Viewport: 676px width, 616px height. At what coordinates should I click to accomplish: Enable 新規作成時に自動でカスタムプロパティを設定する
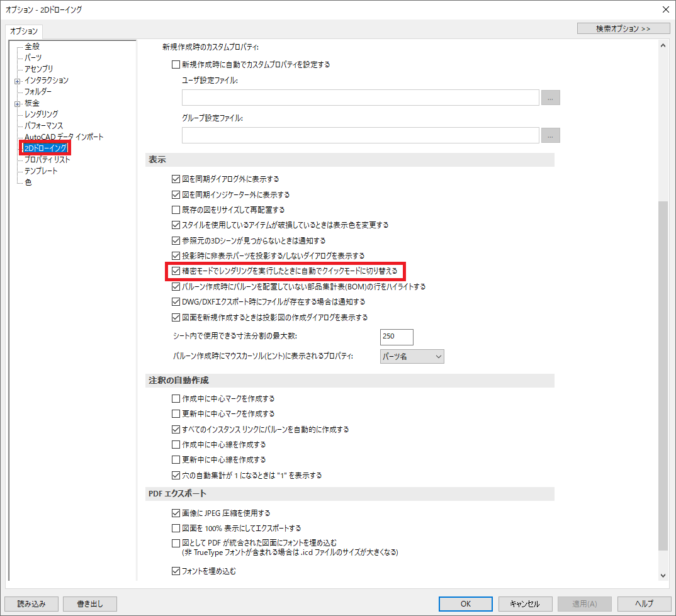pos(174,64)
